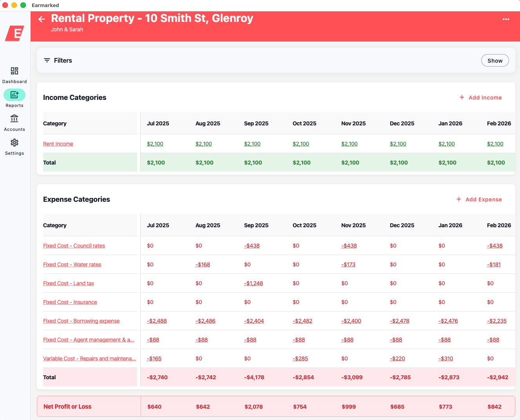Viewport: 520px width, 420px height.
Task: Open Variable Cost - Repairs and maintenance category
Action: 89,358
